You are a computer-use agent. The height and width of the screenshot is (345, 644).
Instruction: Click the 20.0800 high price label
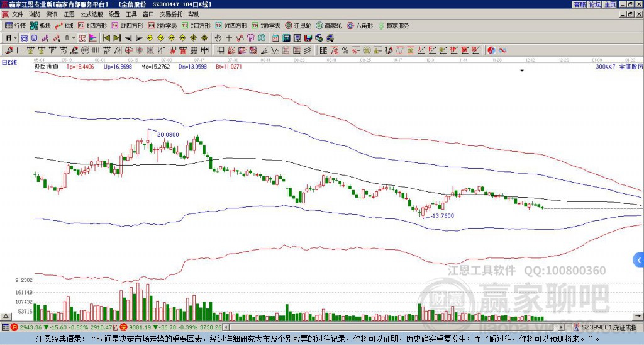(x=168, y=135)
